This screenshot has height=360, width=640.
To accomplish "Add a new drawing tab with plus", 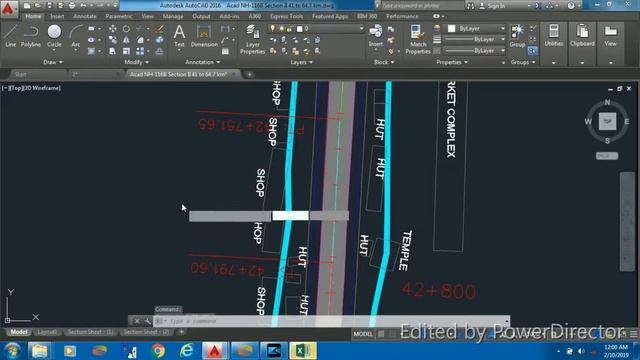I will (249, 74).
